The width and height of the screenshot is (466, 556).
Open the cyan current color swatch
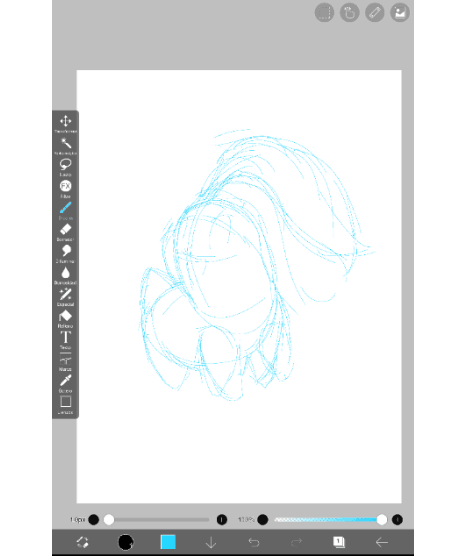click(168, 542)
